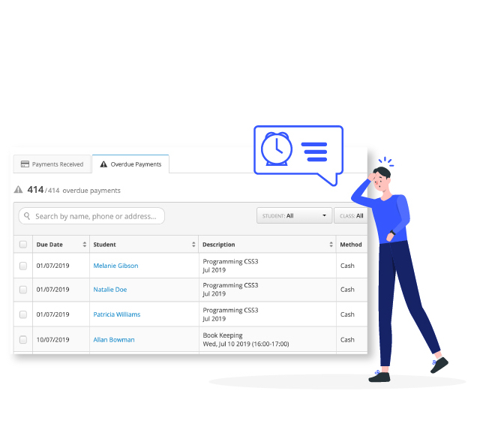Open the Melanie Gibson student link
This screenshot has height=448, width=480.
pos(115,266)
